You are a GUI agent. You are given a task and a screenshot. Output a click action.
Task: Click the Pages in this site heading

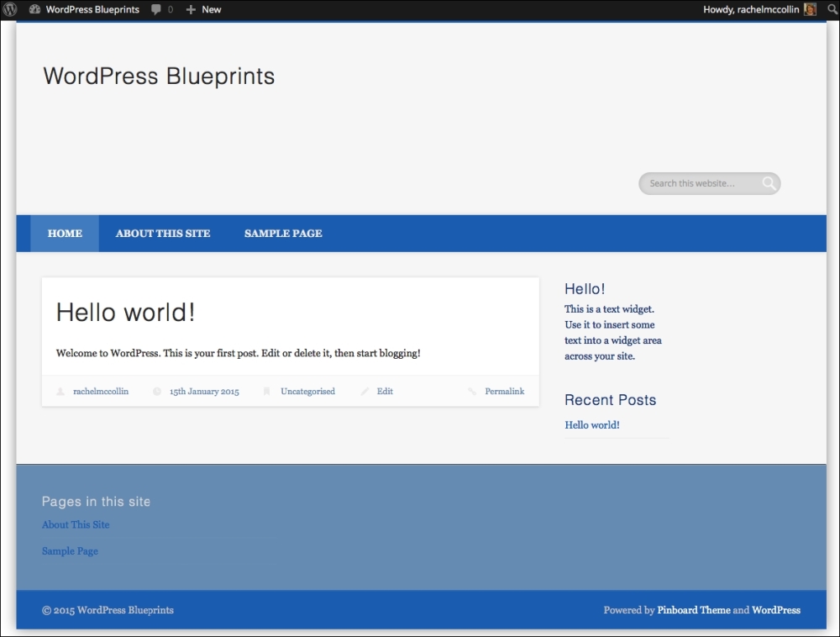[96, 502]
